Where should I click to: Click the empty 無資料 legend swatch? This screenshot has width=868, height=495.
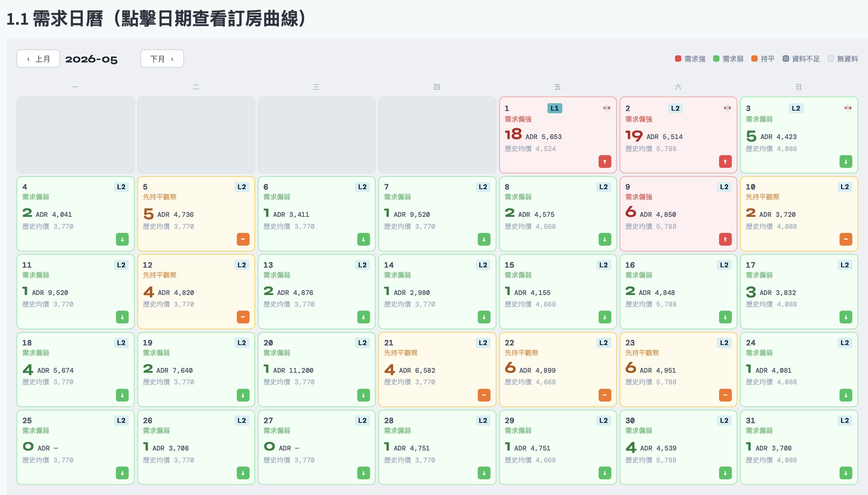[x=831, y=59]
